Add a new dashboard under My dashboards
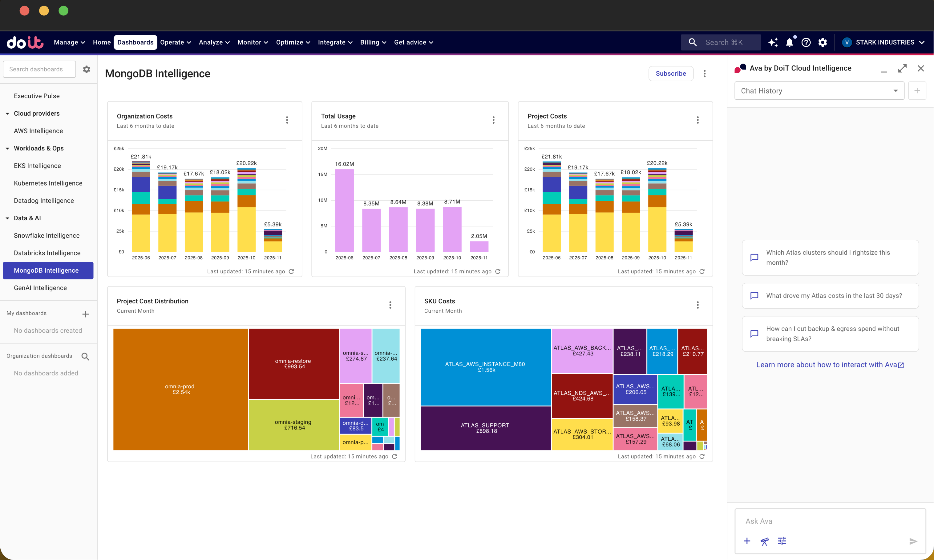934x560 pixels. click(86, 314)
